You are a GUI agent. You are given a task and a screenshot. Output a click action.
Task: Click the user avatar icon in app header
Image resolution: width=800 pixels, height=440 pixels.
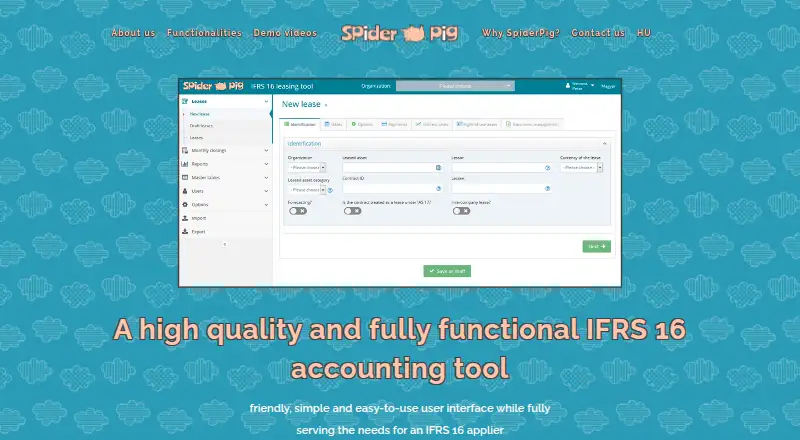point(568,86)
